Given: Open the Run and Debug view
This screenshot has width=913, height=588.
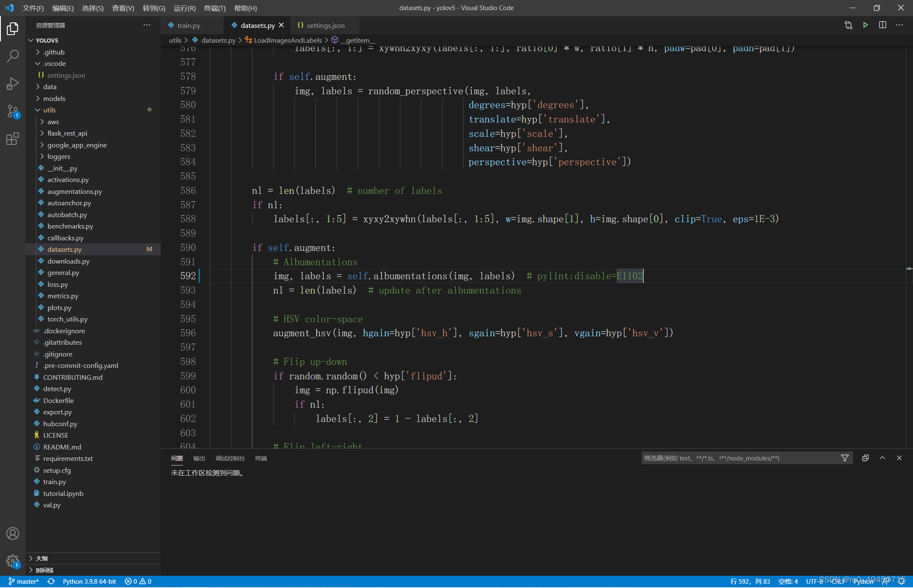Looking at the screenshot, I should point(13,83).
